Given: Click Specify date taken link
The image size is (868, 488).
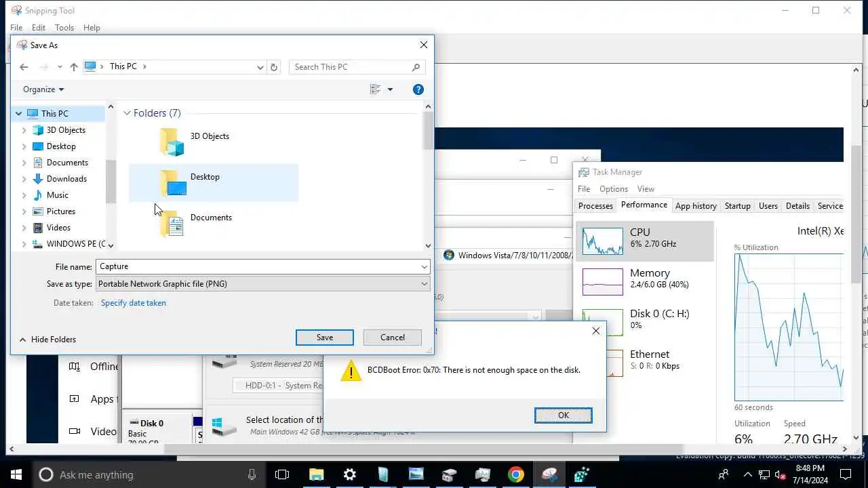Looking at the screenshot, I should (134, 303).
